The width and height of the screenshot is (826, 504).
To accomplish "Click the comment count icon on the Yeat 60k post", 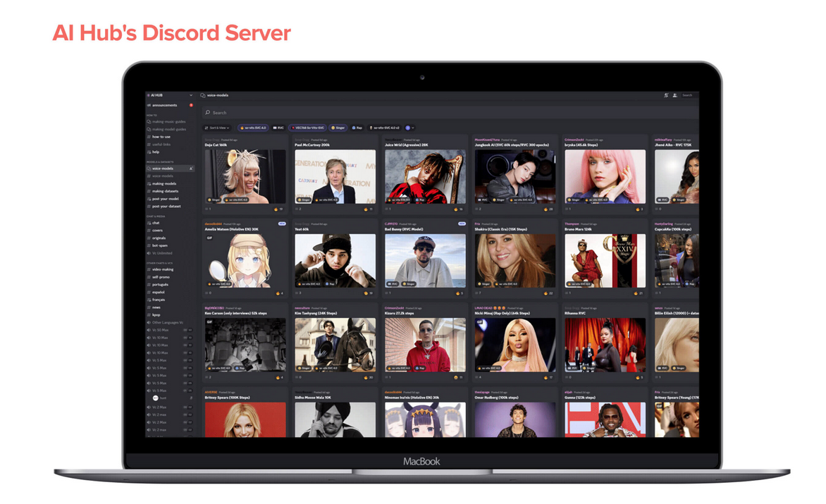I will point(298,293).
